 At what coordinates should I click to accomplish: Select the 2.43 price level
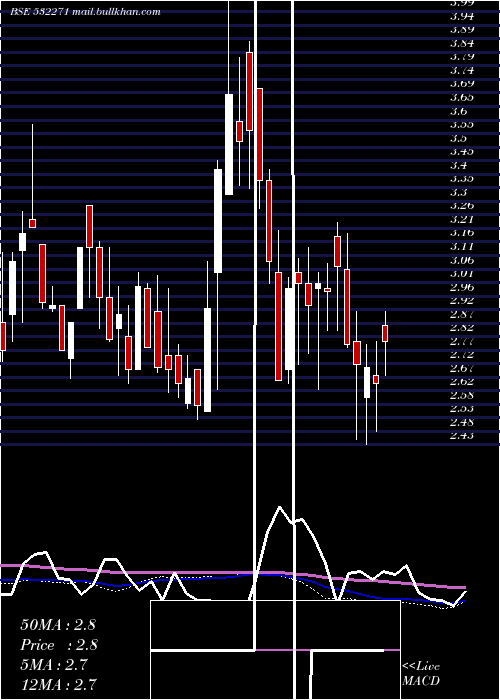pos(462,436)
